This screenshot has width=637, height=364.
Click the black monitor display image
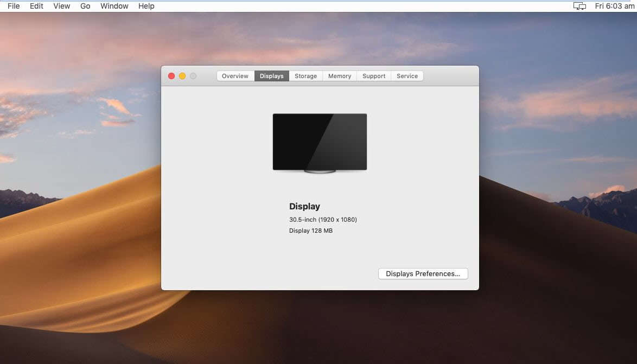pyautogui.click(x=320, y=143)
